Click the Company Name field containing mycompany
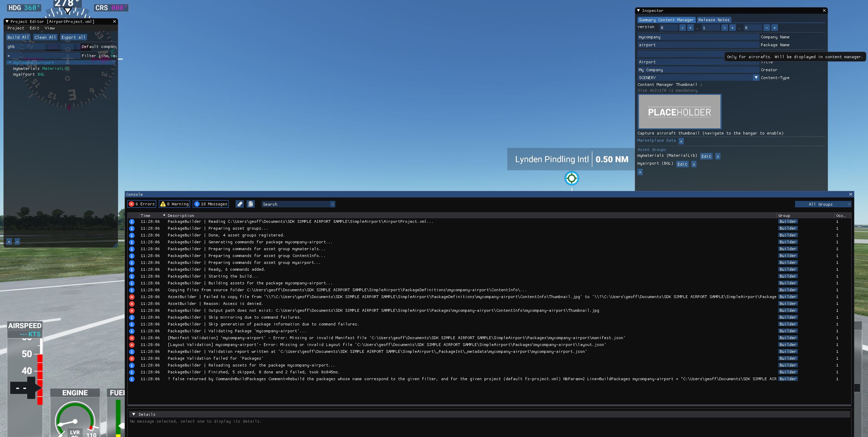 pos(698,37)
